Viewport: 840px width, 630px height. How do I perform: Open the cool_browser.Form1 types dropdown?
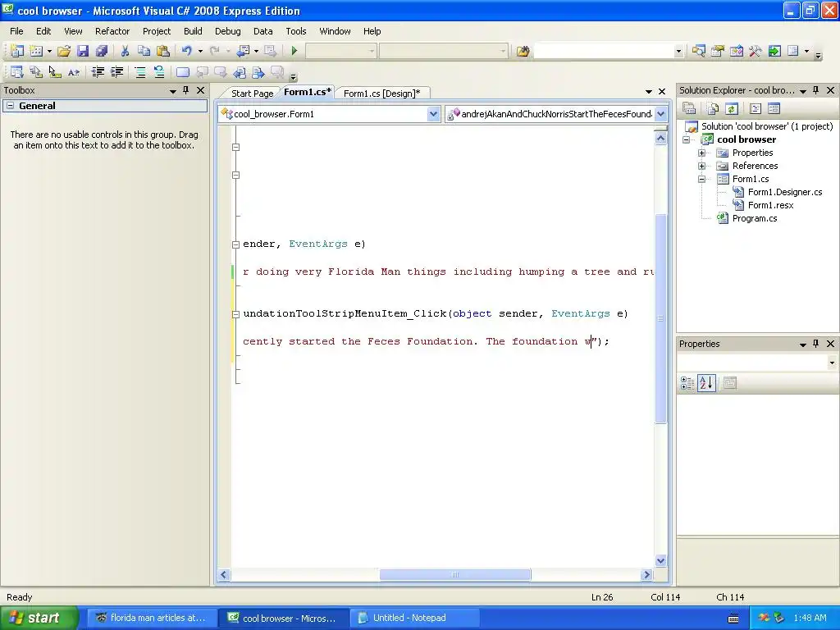coord(433,113)
